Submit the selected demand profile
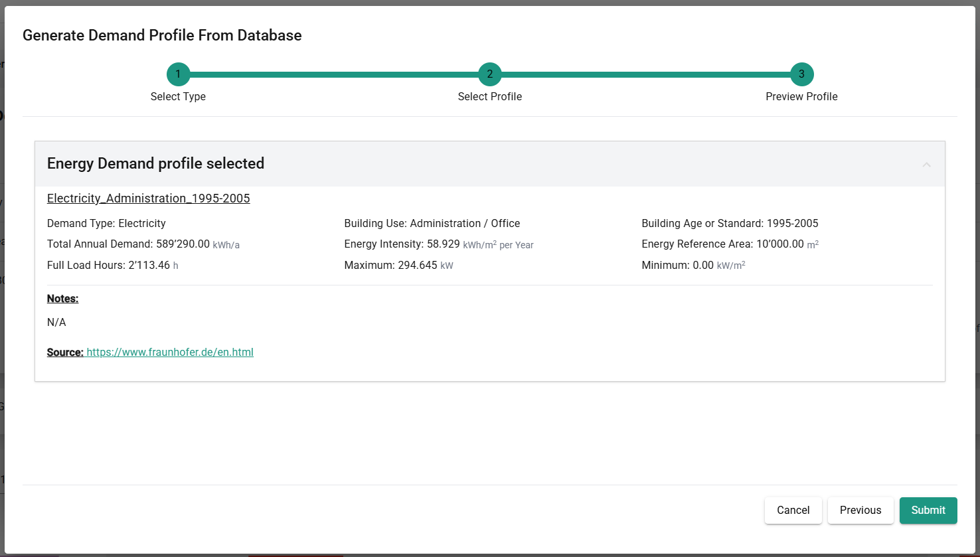980x557 pixels. [x=928, y=511]
